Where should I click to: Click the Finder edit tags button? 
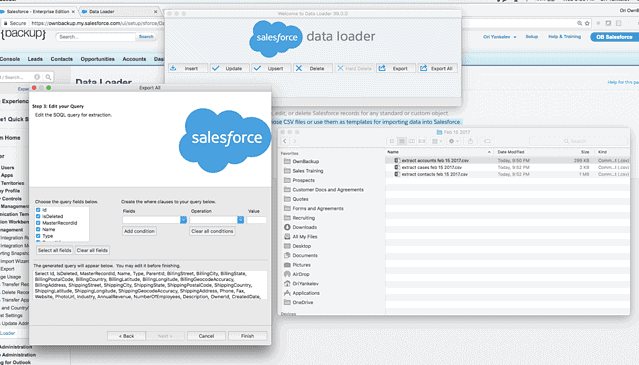tap(487, 141)
